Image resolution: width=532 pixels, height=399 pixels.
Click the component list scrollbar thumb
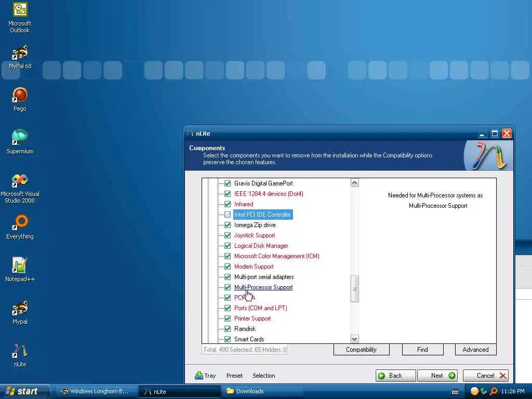[354, 289]
